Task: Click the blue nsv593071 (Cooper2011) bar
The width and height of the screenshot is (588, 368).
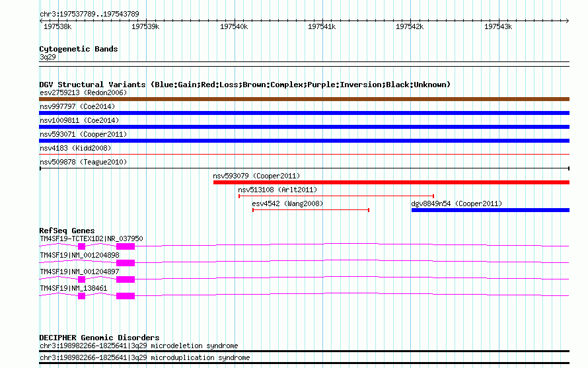Action: click(x=304, y=141)
